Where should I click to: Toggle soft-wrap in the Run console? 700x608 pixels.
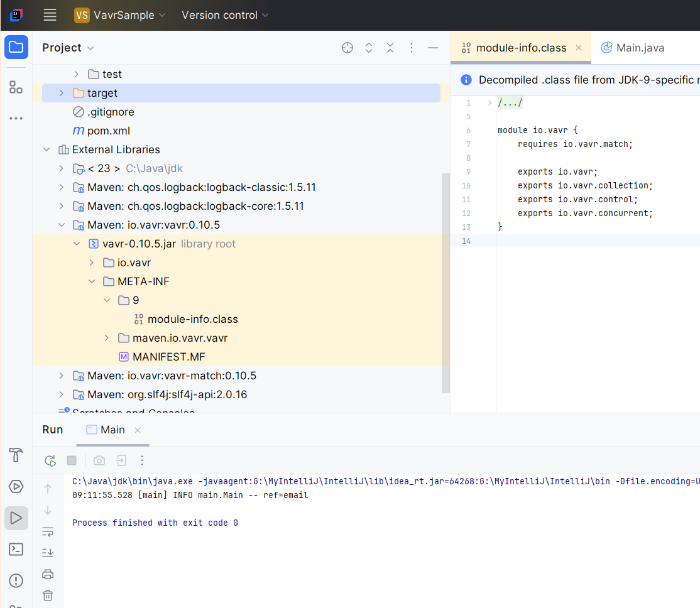pos(48,531)
